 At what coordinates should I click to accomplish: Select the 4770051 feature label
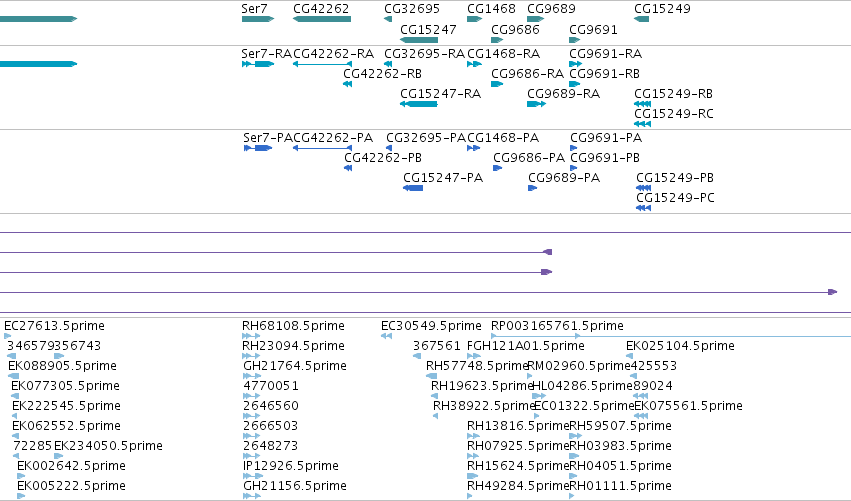tap(271, 386)
